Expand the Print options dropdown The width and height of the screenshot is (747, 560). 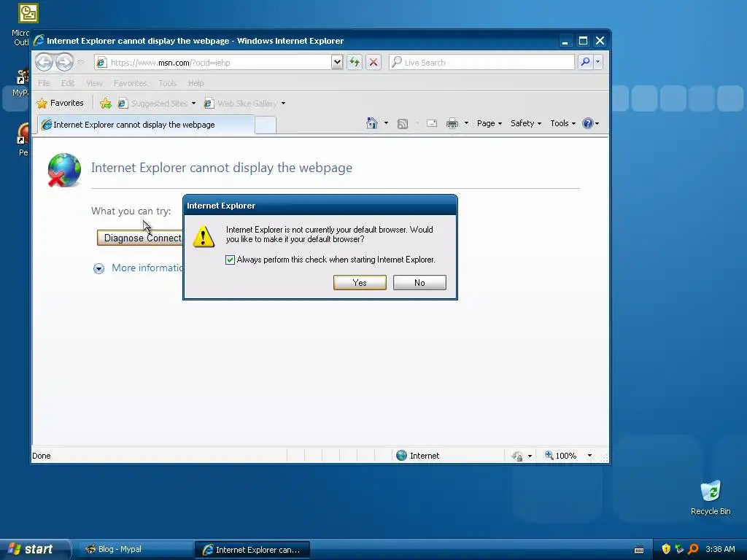click(x=466, y=123)
